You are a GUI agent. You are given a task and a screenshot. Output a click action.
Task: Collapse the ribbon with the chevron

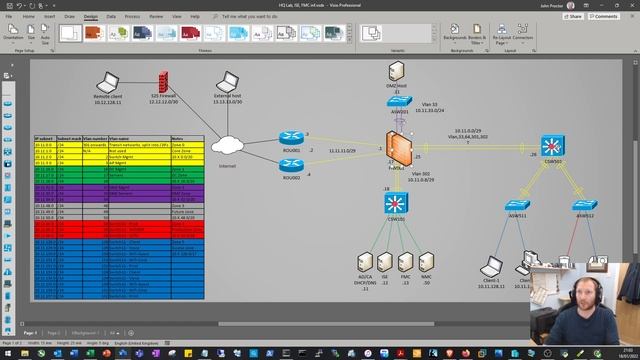click(635, 51)
